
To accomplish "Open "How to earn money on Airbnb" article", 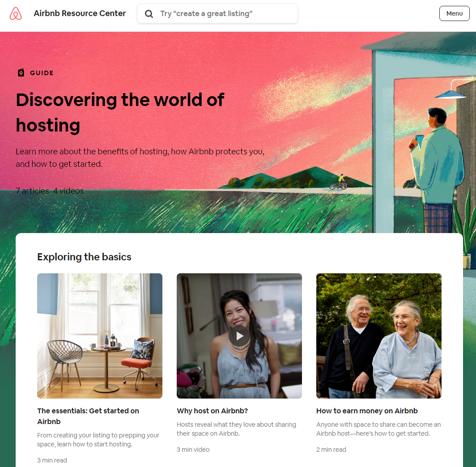I will click(367, 411).
